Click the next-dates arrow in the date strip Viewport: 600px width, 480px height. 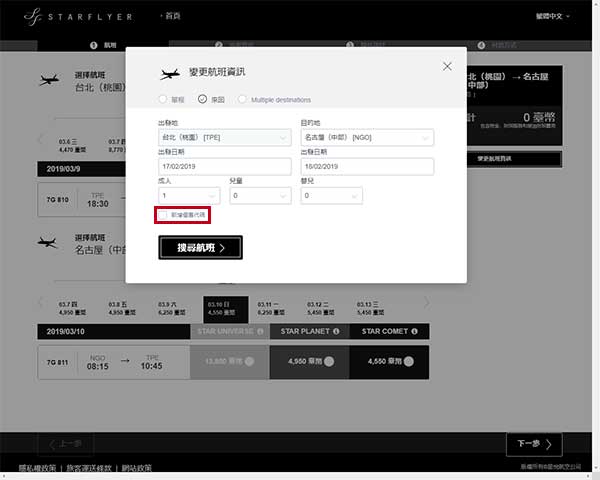pos(426,303)
